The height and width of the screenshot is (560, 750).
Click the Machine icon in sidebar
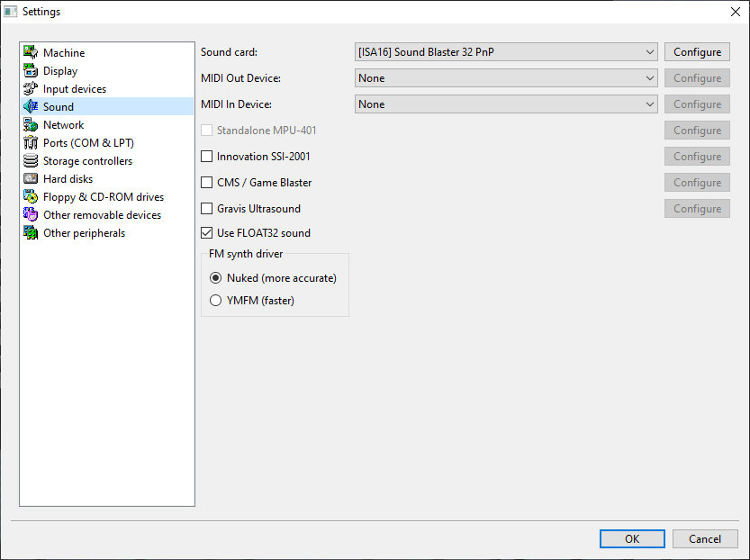pos(31,53)
